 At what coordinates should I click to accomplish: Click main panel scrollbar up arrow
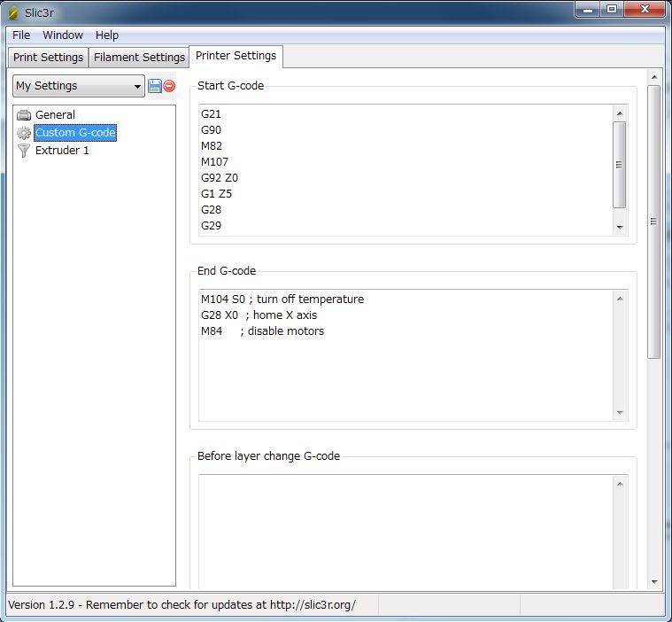654,77
